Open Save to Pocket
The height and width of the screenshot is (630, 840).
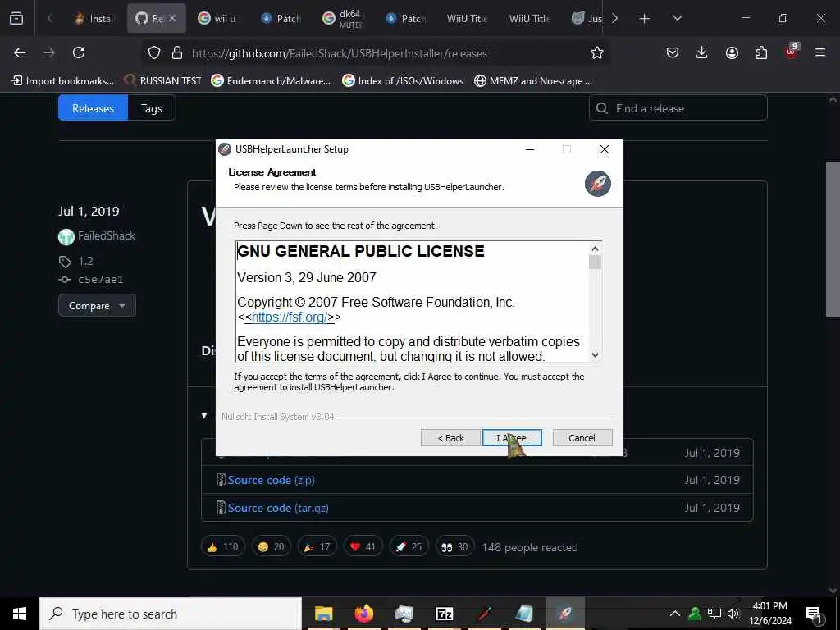click(x=673, y=52)
